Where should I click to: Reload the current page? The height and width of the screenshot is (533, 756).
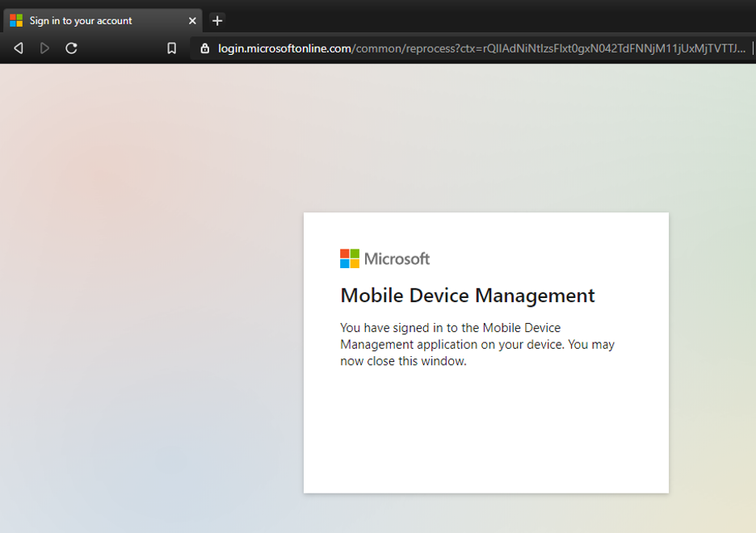pos(71,48)
